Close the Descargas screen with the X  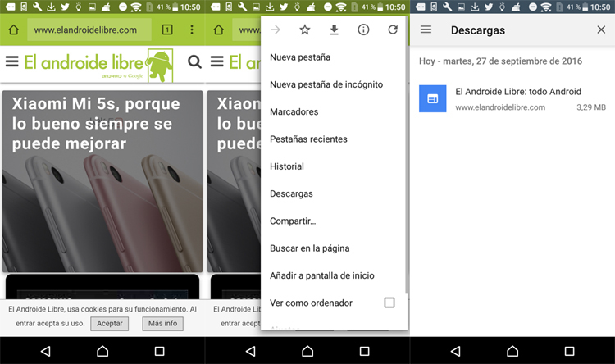pos(601,30)
